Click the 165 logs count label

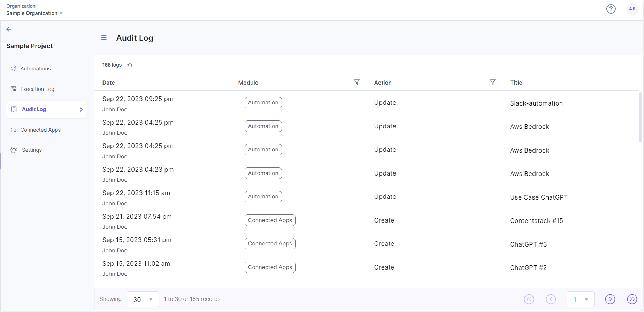112,65
